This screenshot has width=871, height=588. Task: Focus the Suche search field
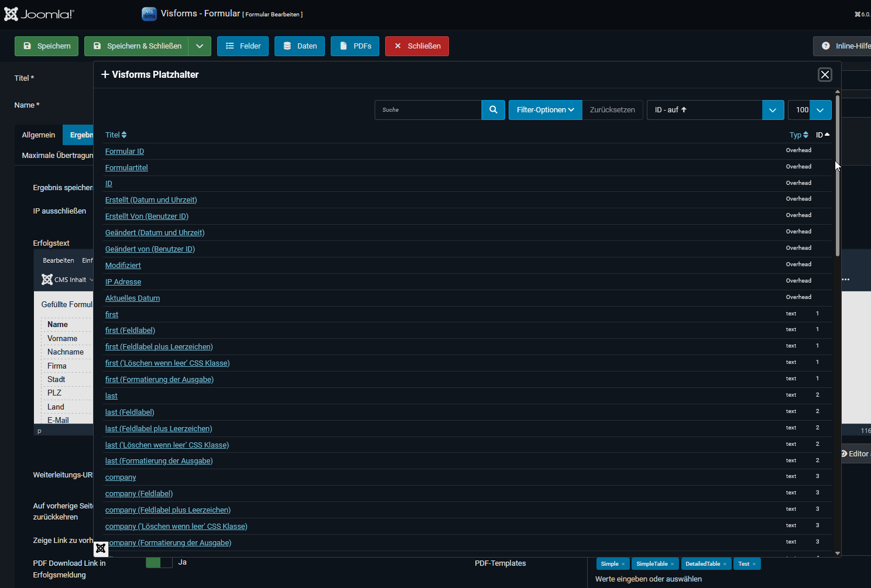pos(428,110)
